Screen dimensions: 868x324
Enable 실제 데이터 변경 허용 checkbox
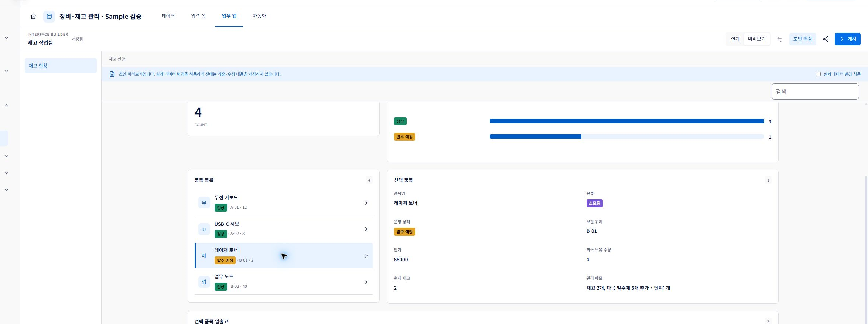(818, 74)
